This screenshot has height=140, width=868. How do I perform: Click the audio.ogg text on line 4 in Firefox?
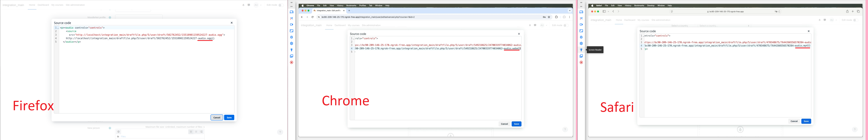click(x=205, y=38)
